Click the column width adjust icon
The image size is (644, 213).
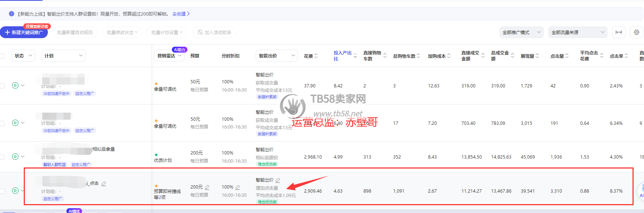tap(619, 32)
